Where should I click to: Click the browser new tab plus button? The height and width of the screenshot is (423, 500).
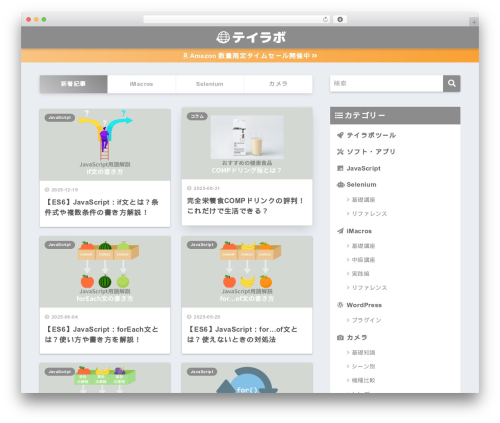pyautogui.click(x=474, y=22)
